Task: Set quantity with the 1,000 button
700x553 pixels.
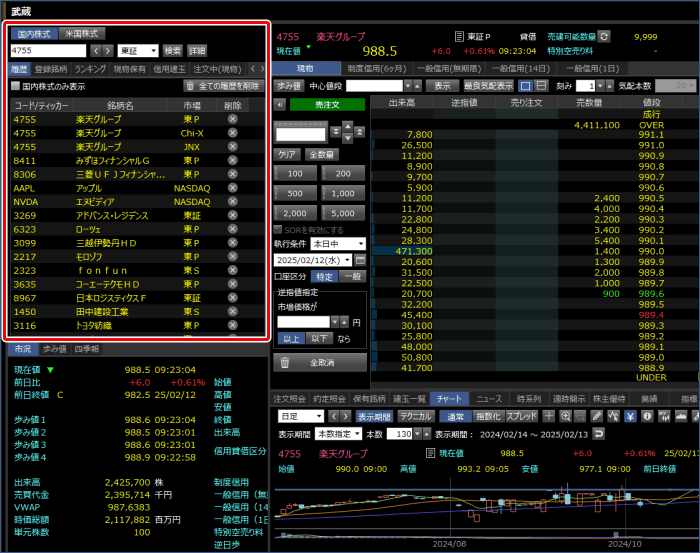Action: pos(343,193)
